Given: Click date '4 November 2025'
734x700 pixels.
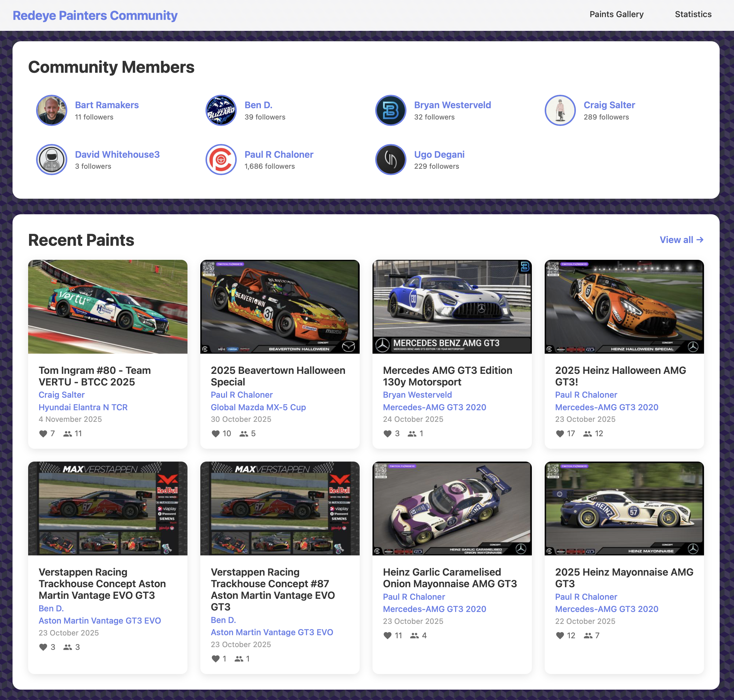Looking at the screenshot, I should tap(70, 419).
